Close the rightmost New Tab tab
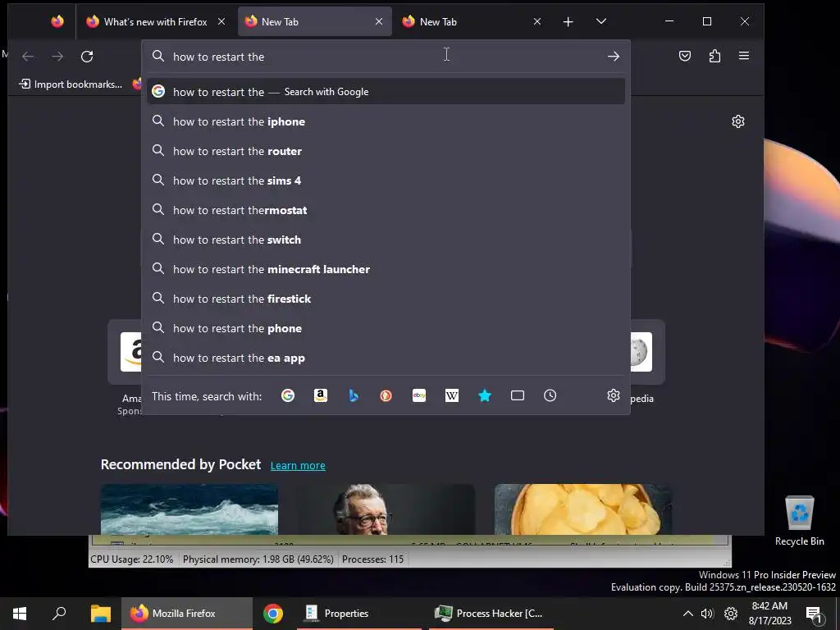 point(536,21)
